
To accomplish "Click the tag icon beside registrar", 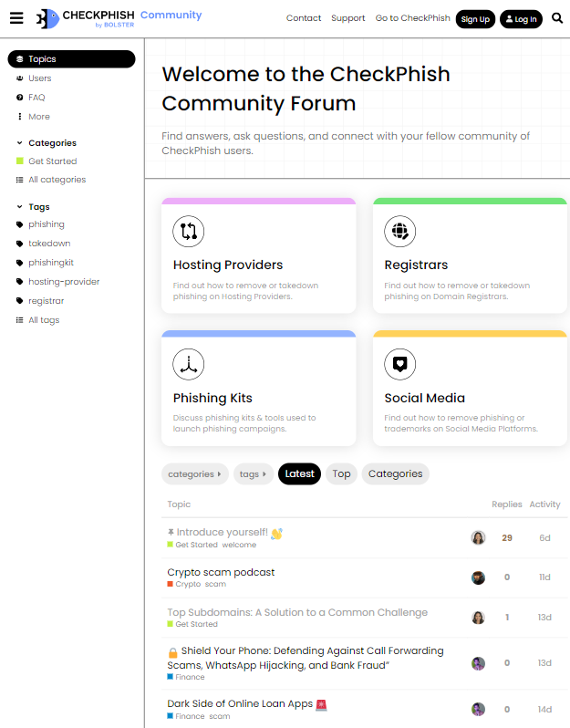I will (19, 301).
